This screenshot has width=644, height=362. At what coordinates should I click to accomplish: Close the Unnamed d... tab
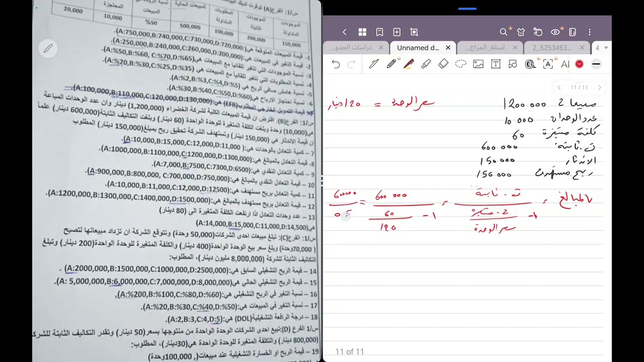(448, 48)
